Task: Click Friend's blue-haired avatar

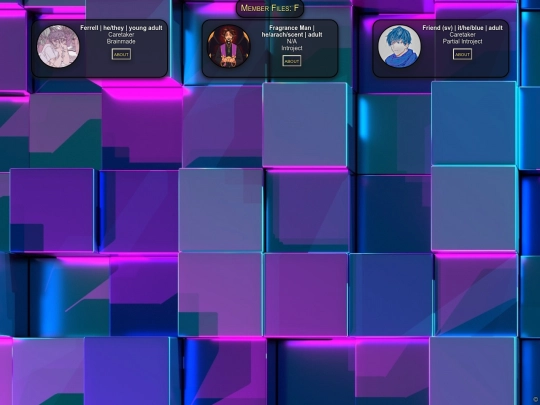Action: click(399, 46)
